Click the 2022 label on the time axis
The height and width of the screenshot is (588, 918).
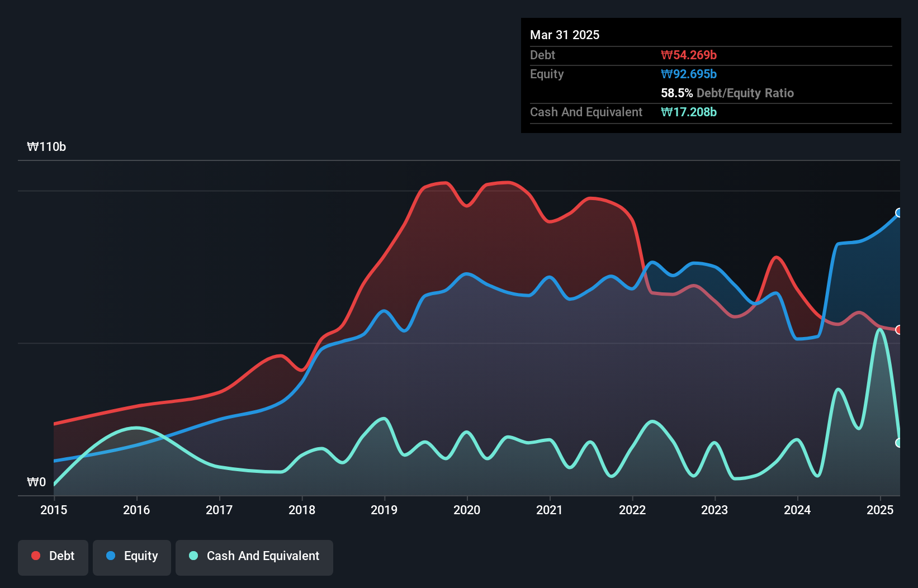632,510
